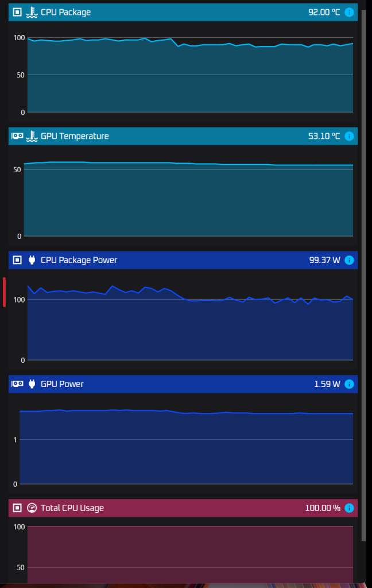Click the thermometer icon in GPU Temperature header
Image resolution: width=372 pixels, height=588 pixels.
pos(32,136)
